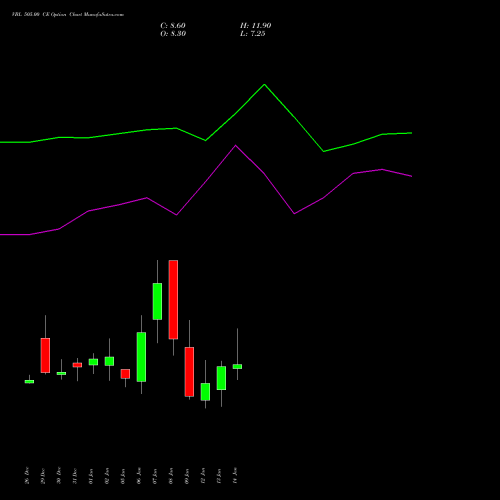Select the '05 Jan' date label
The image size is (500, 500).
pyautogui.click(x=123, y=476)
